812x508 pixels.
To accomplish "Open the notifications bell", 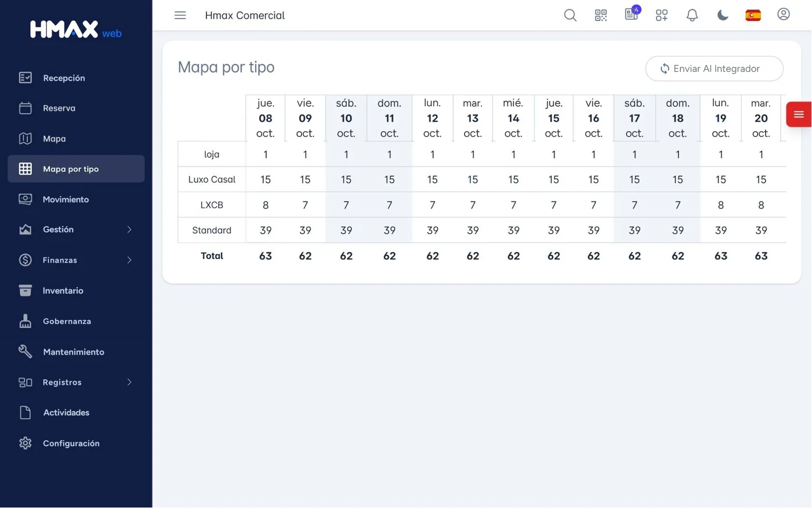I will pyautogui.click(x=692, y=15).
